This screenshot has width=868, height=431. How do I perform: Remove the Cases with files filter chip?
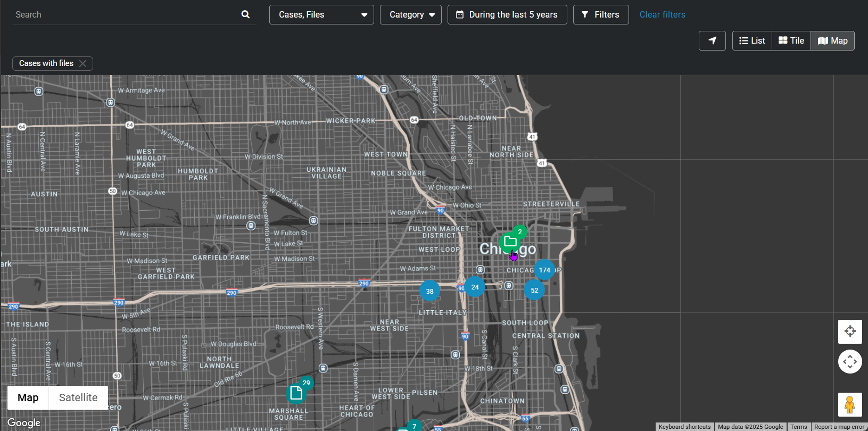point(82,63)
